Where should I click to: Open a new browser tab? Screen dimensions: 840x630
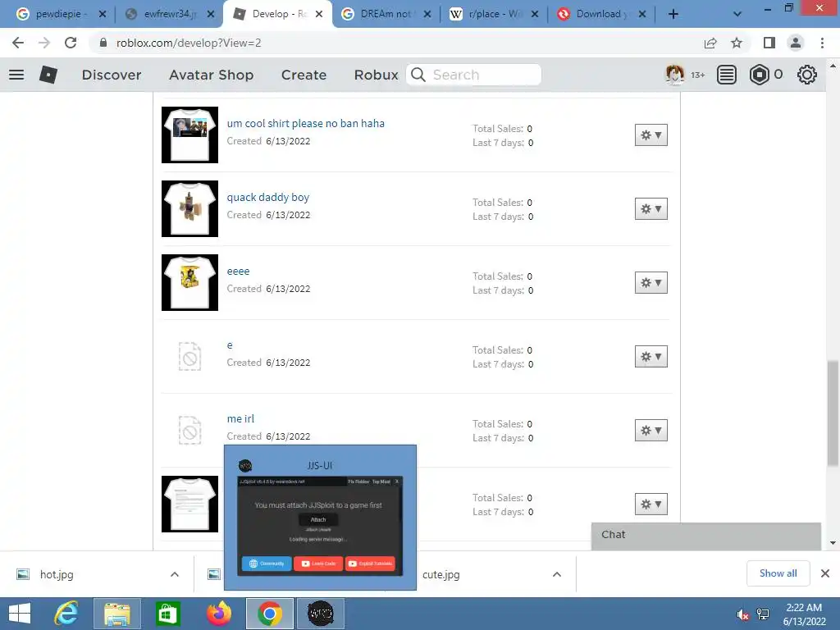[673, 14]
